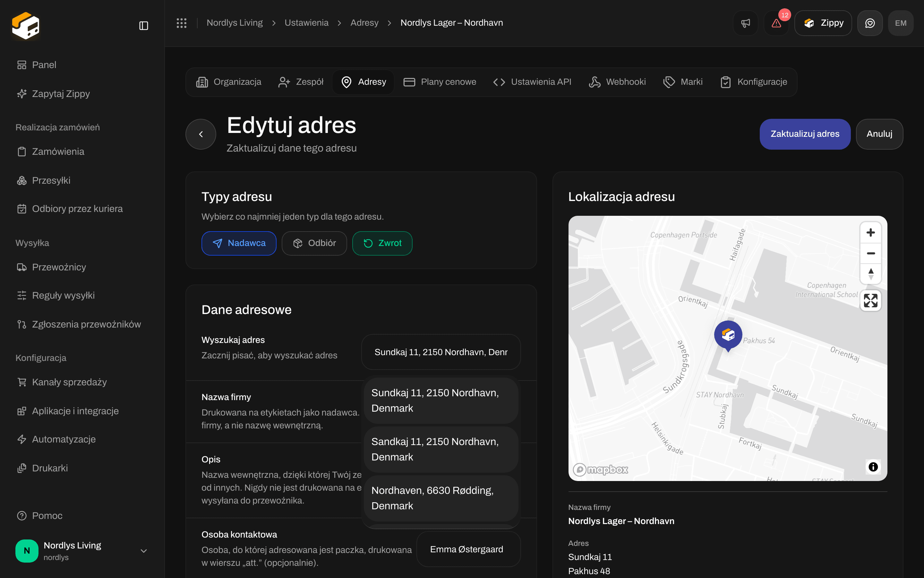This screenshot has width=924, height=578.
Task: Click the Zippy logo in sidebar
Action: click(26, 26)
